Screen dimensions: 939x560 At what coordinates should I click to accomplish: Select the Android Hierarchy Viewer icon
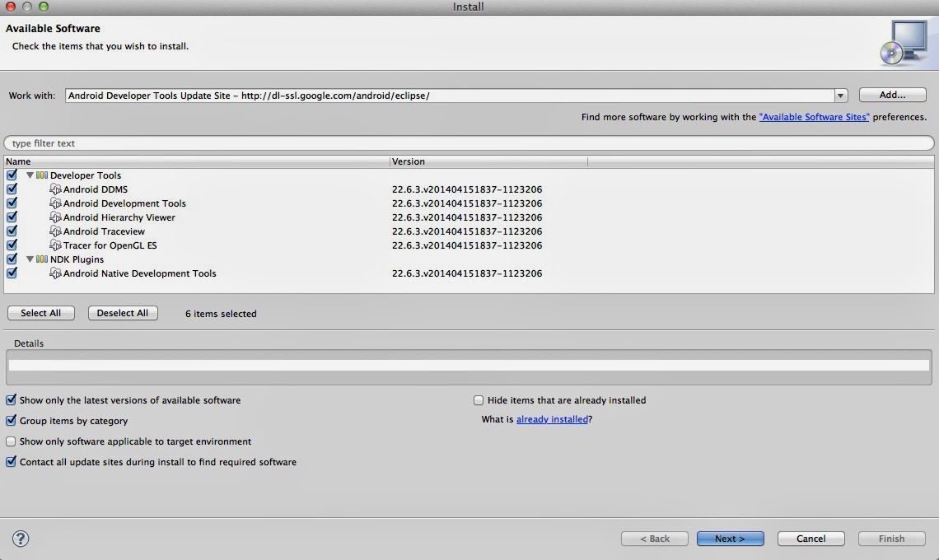(55, 217)
